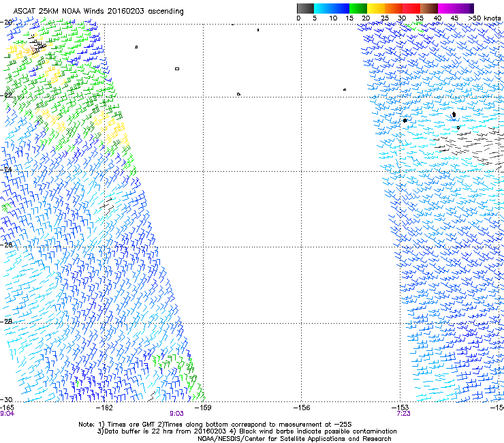Click the small island outline near -155 above the -22 line
Image resolution: width=504 pixels, height=443 pixels.
(345, 89)
